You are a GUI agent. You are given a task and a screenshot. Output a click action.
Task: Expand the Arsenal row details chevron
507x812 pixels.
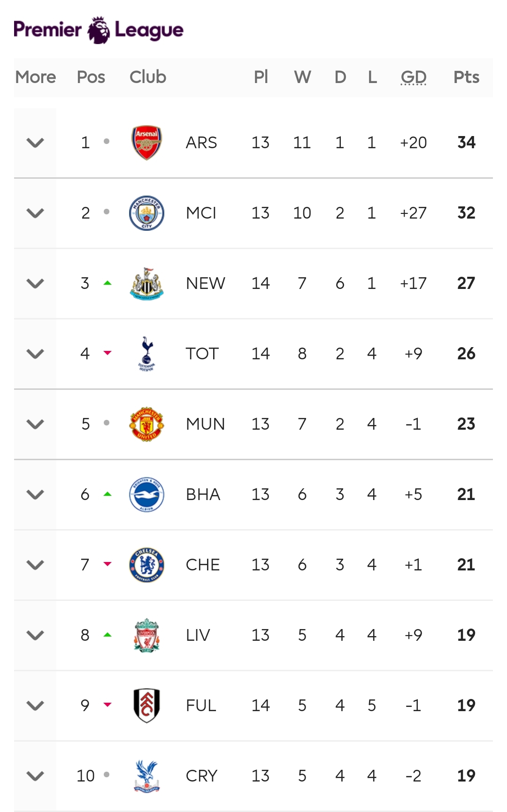coord(35,143)
